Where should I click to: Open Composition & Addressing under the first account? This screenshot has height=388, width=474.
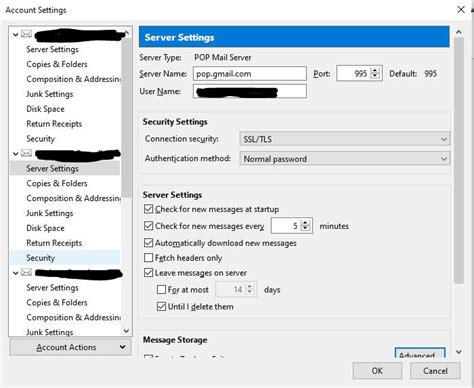click(x=73, y=79)
